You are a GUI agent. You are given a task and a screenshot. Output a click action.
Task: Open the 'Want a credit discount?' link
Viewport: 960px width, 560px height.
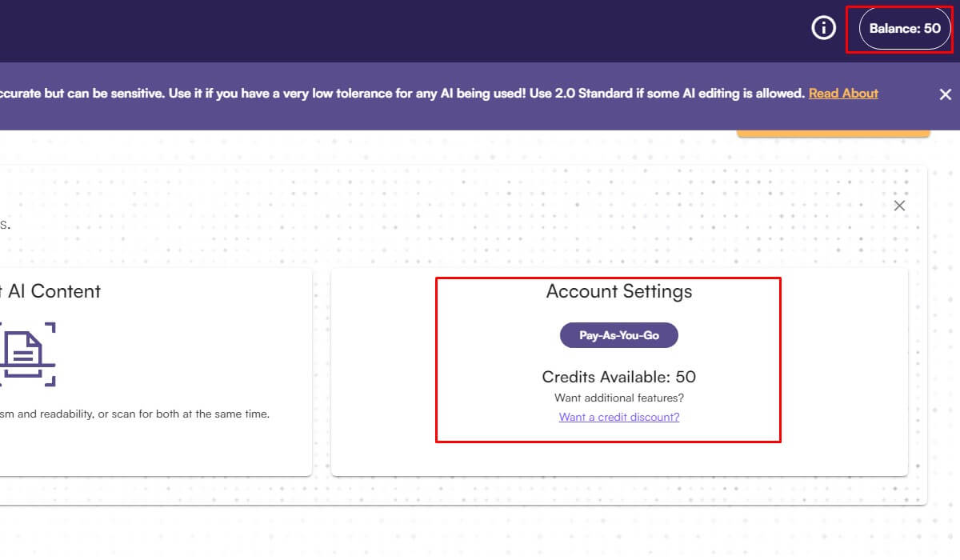pos(618,417)
